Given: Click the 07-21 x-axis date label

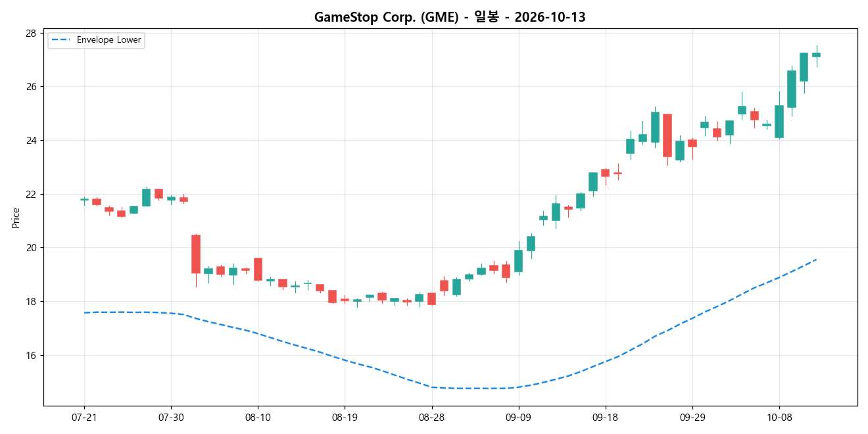Looking at the screenshot, I should pyautogui.click(x=84, y=417).
